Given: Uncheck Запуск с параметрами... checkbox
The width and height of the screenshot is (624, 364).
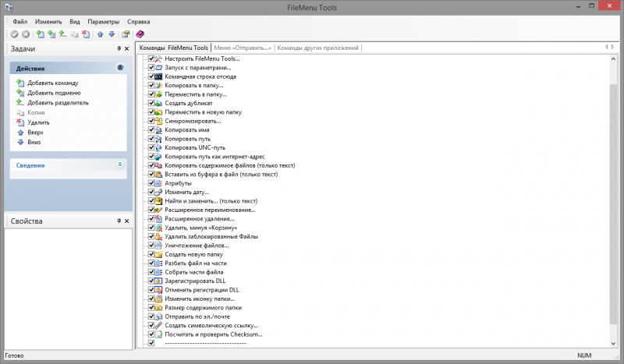Looking at the screenshot, I should (151, 68).
